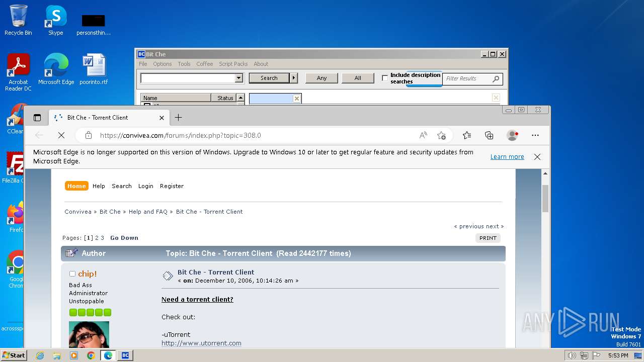Click the Read aloud icon in address bar

423,135
